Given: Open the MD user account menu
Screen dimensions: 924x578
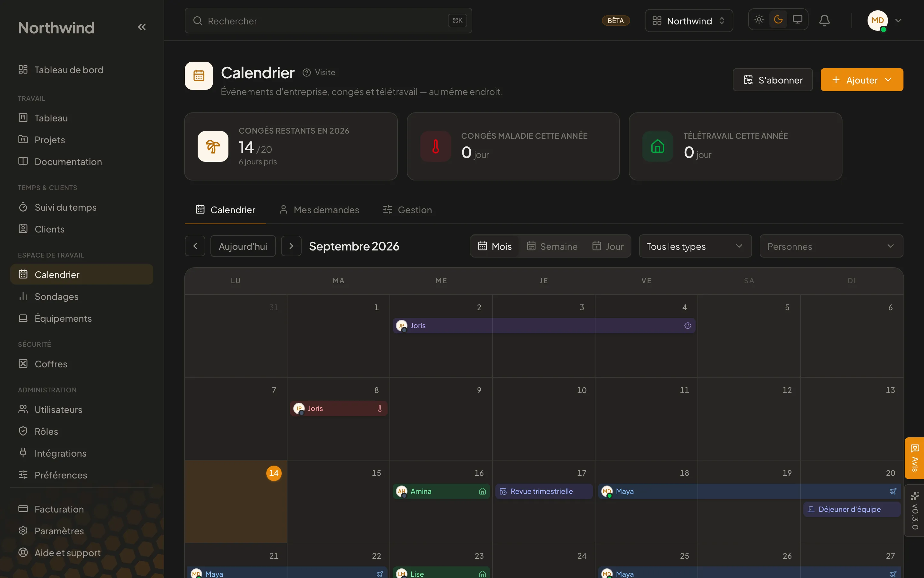Looking at the screenshot, I should tap(885, 21).
